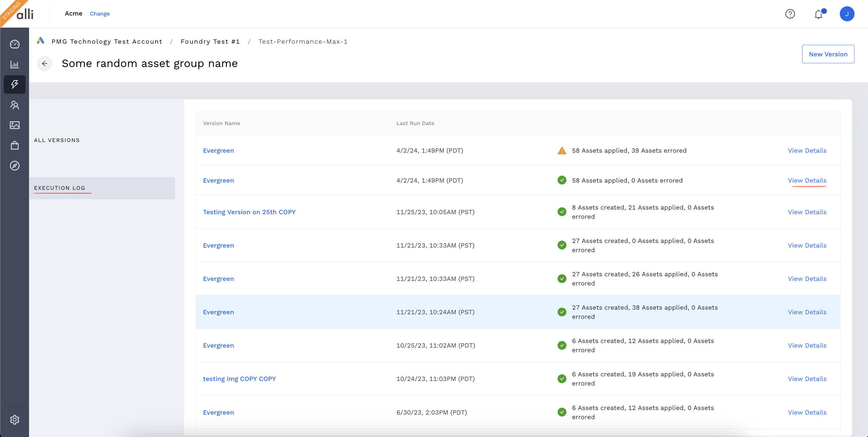Click green check for 58 applied, 0 errored
Viewport: 868px width, 437px height.
point(562,180)
